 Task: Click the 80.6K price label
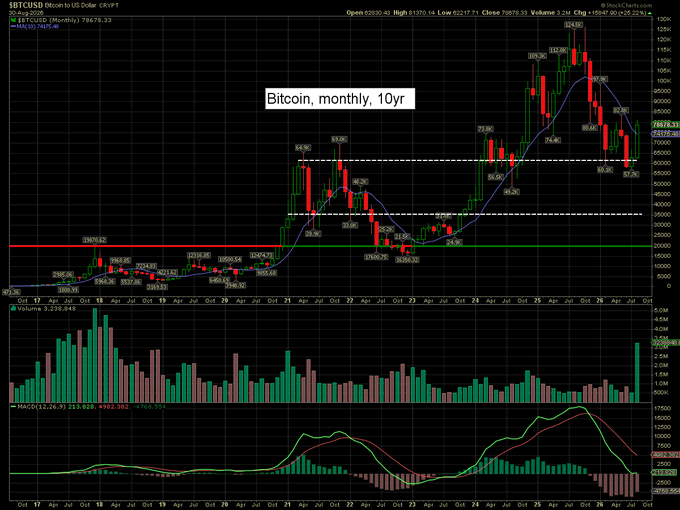[590, 128]
